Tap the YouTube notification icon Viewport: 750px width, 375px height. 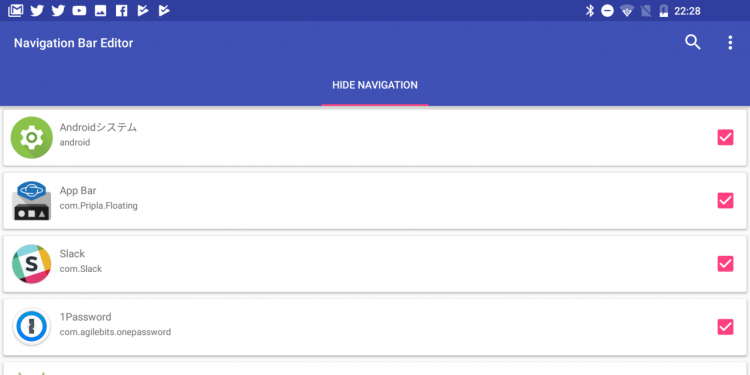pyautogui.click(x=79, y=11)
